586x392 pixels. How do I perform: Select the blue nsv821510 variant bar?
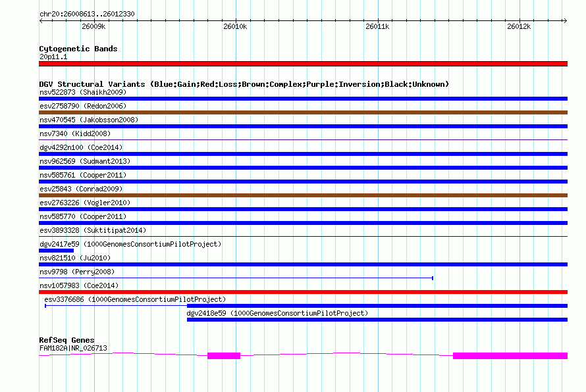303,264
